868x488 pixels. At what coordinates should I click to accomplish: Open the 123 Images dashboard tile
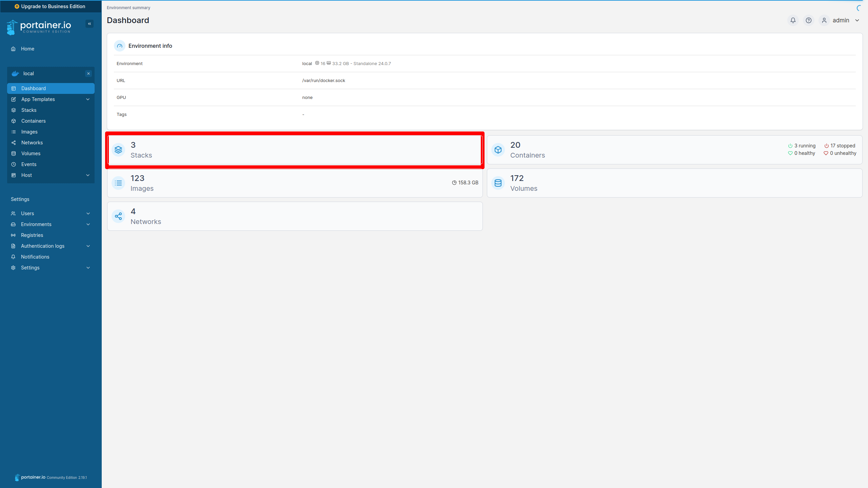[x=294, y=183]
